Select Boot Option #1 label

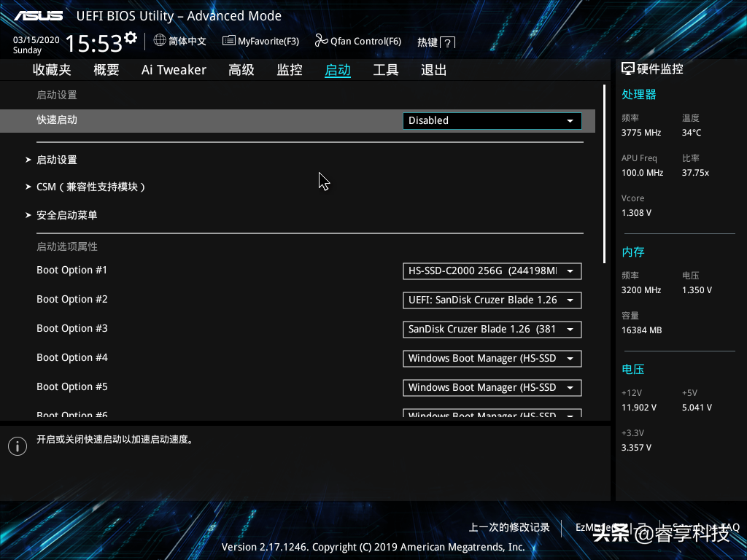coord(72,270)
